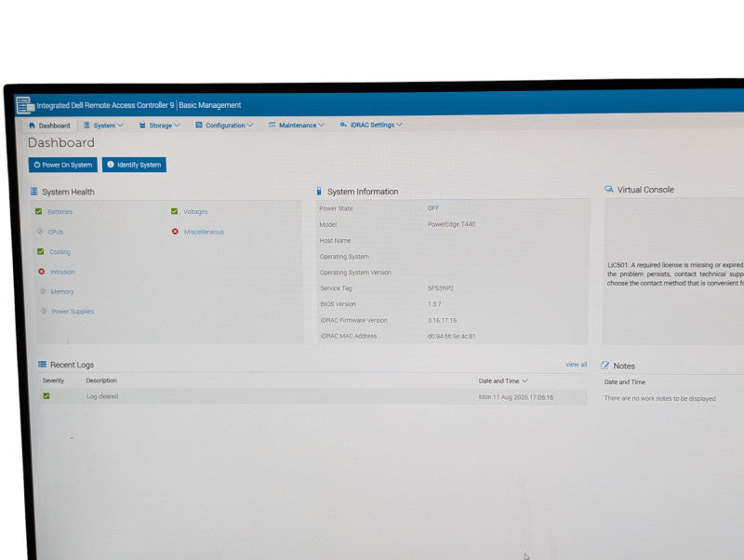Click the Service Tag value
This screenshot has height=560, width=744.
point(440,288)
